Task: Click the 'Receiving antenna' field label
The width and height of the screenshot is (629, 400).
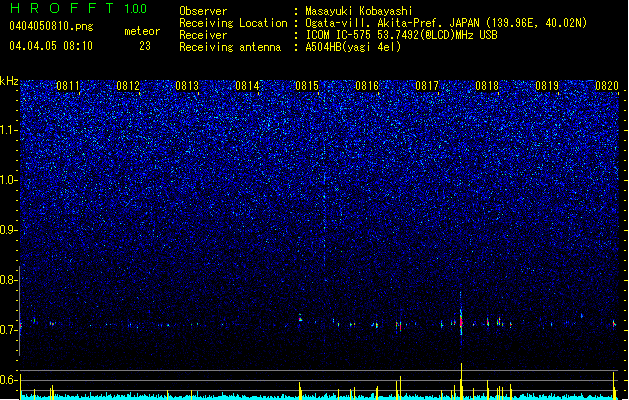Action: pos(230,47)
